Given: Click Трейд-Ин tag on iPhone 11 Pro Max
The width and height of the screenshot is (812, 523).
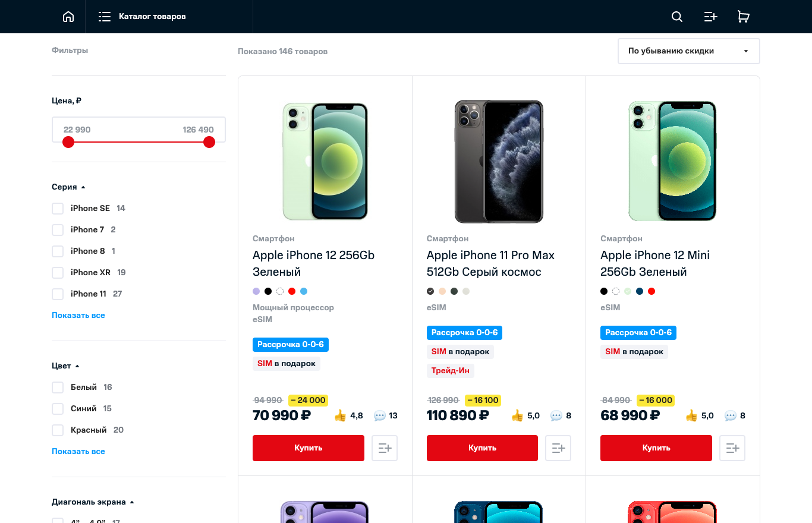Looking at the screenshot, I should tap(450, 371).
